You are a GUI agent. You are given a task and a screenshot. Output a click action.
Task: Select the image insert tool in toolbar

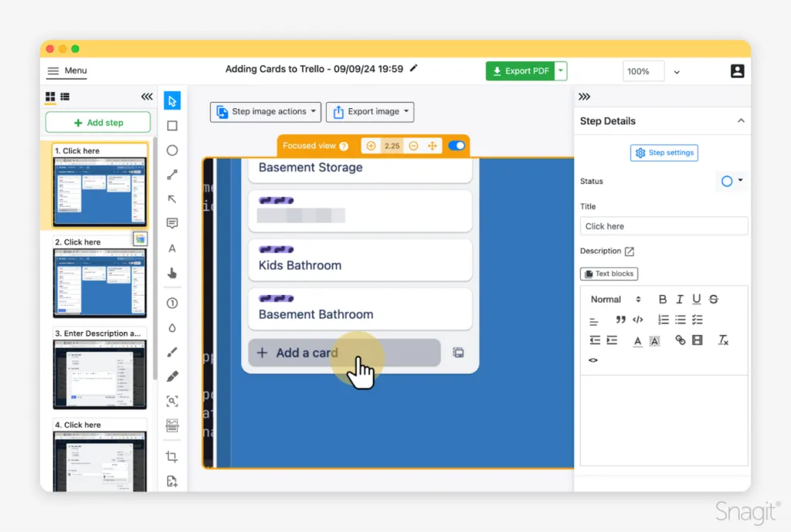[x=172, y=425]
